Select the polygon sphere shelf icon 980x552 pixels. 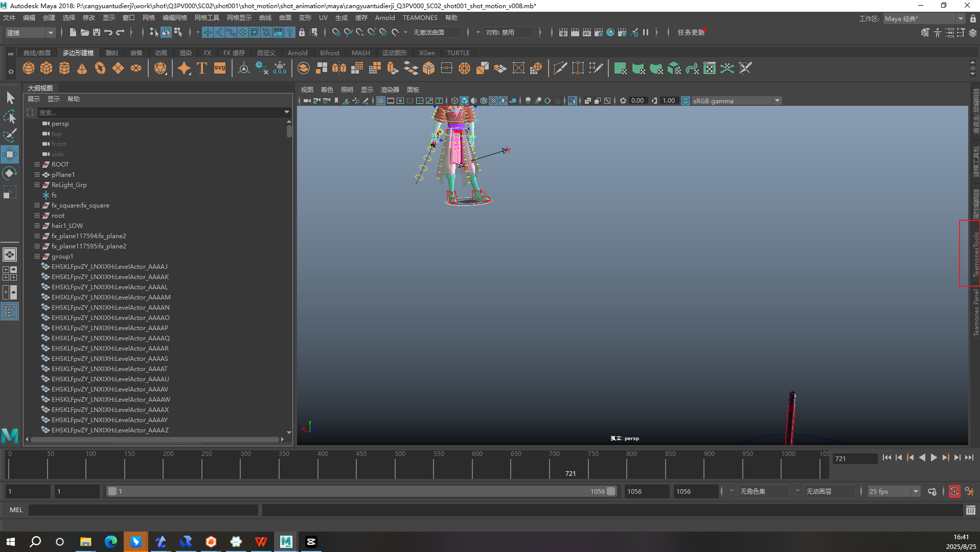coord(29,68)
